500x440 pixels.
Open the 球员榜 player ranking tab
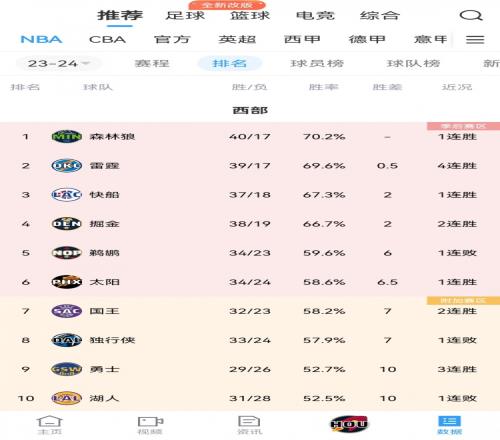click(x=317, y=63)
